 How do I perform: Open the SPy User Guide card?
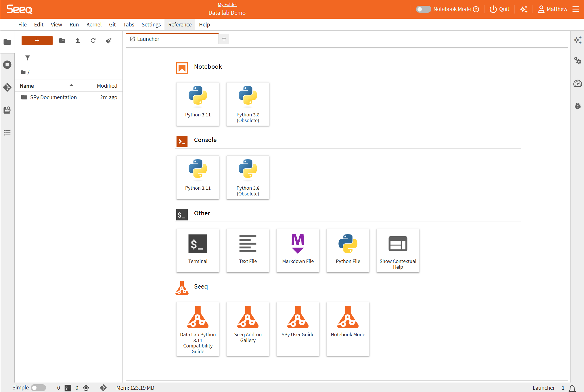[298, 329]
